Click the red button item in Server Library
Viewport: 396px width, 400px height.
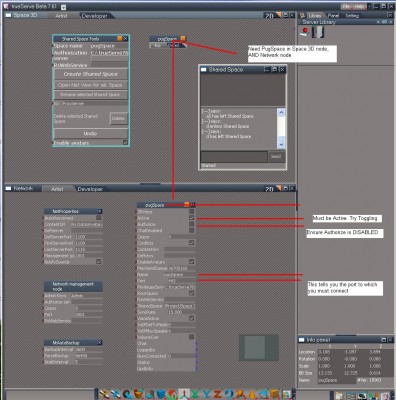305,32
